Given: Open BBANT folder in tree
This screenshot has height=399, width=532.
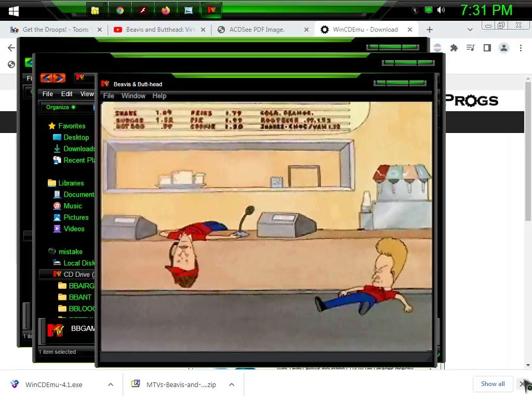Looking at the screenshot, I should pyautogui.click(x=79, y=298).
